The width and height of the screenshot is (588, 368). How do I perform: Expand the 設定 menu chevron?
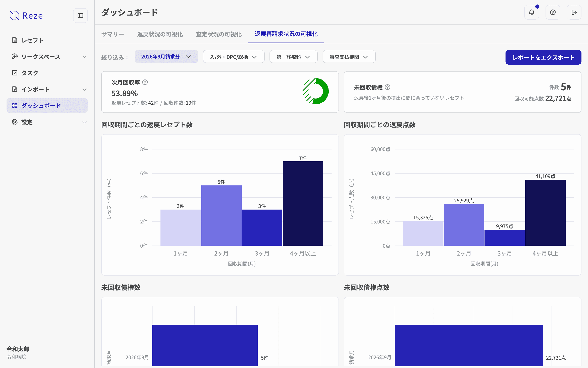pos(84,122)
